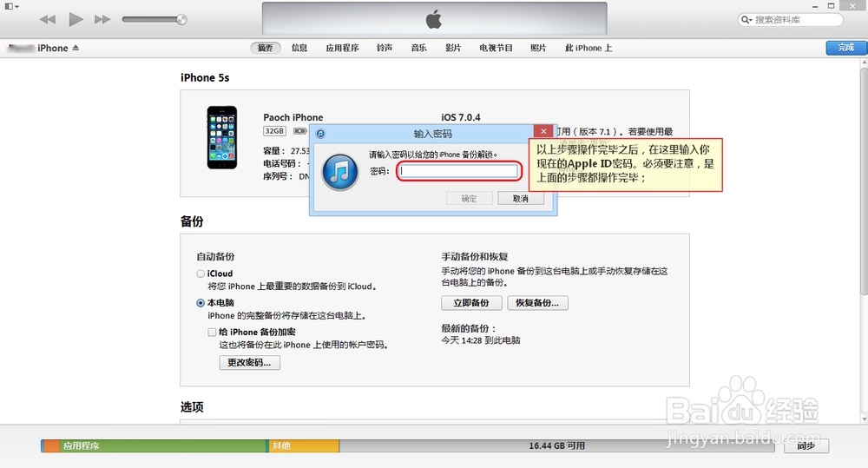Click the small iTunes icon in dialog title
The image size is (868, 468).
click(320, 134)
